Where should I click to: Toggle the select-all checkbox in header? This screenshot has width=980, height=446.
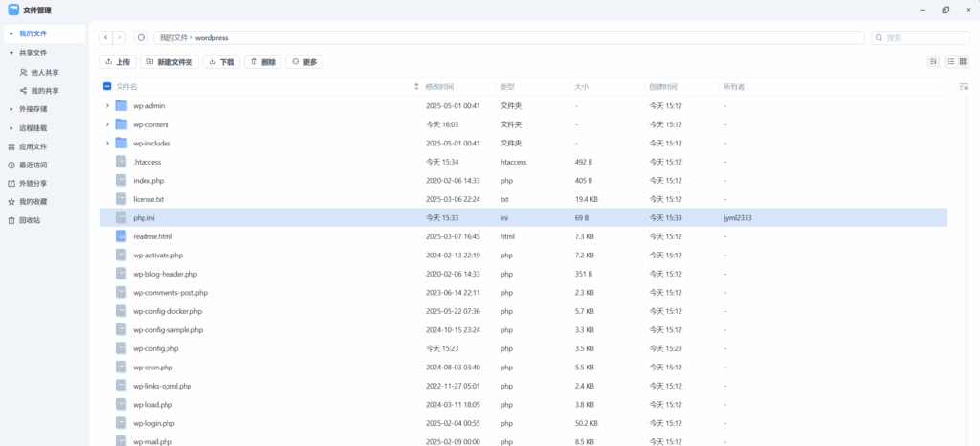coord(107,87)
